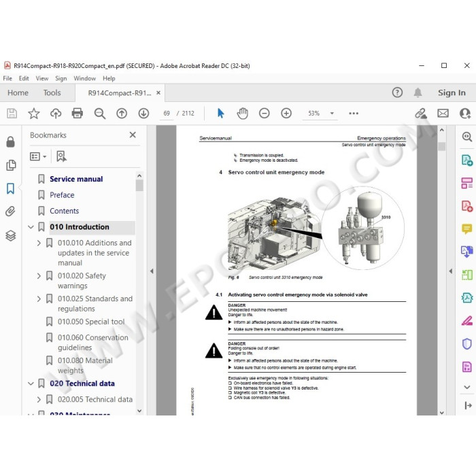Click the page number input field
476x476 pixels.
[x=167, y=114]
